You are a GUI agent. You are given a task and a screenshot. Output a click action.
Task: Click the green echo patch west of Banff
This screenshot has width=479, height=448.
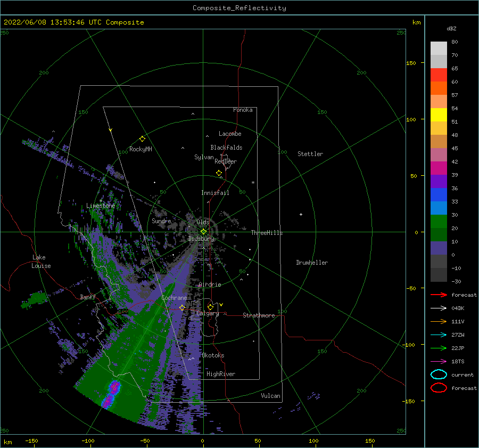35,299
